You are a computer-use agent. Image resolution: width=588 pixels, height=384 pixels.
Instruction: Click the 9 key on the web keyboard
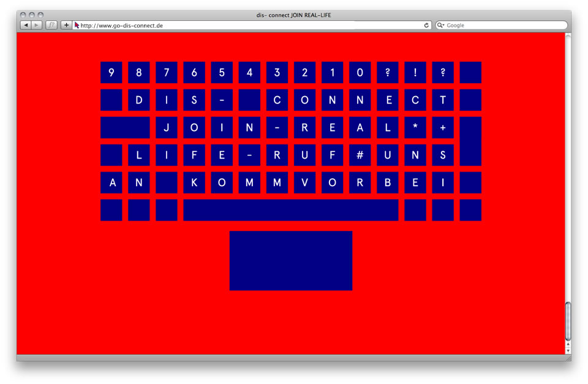[x=111, y=72]
